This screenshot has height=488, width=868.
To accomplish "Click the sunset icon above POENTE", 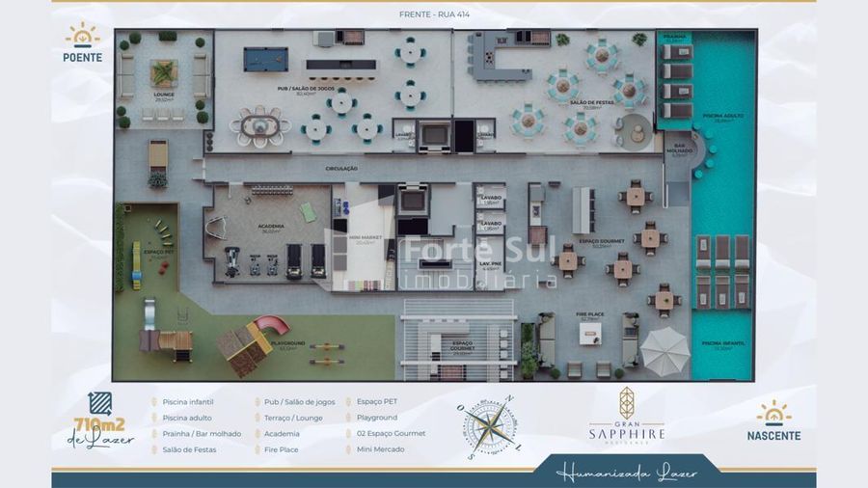I will [x=83, y=35].
